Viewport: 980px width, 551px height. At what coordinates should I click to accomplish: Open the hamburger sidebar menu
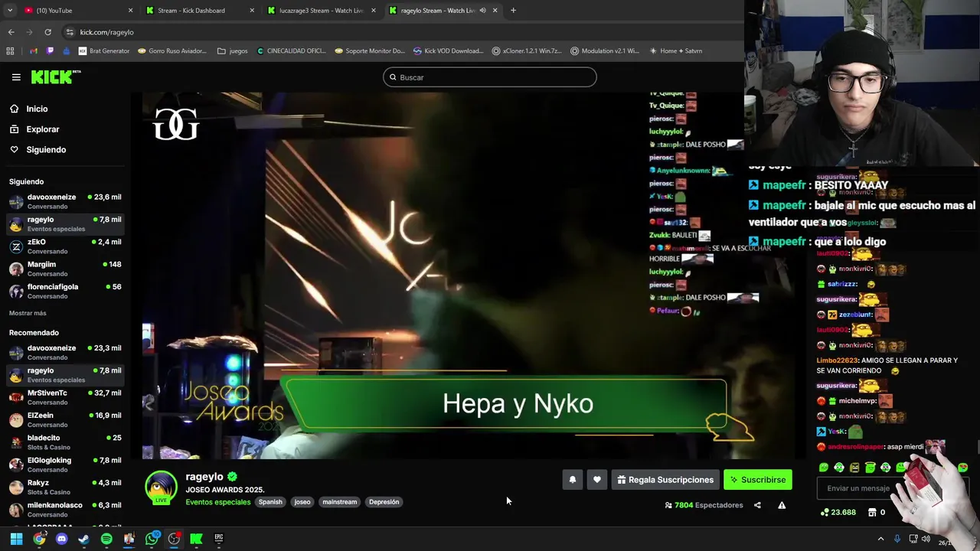[16, 77]
